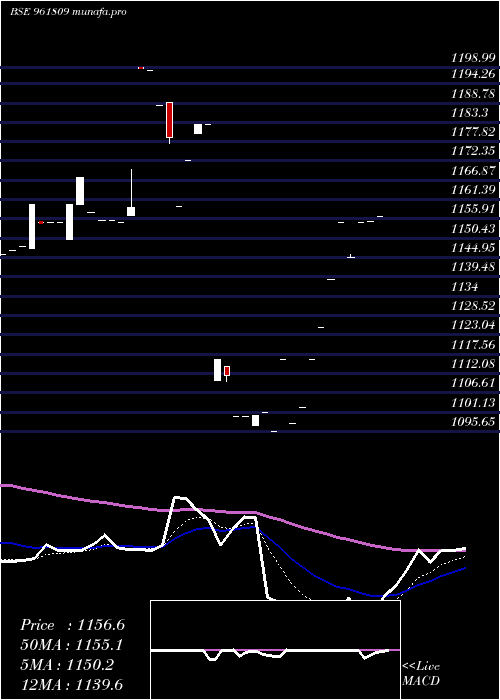Select the 1112.08 price label
500x700 pixels.
(473, 364)
